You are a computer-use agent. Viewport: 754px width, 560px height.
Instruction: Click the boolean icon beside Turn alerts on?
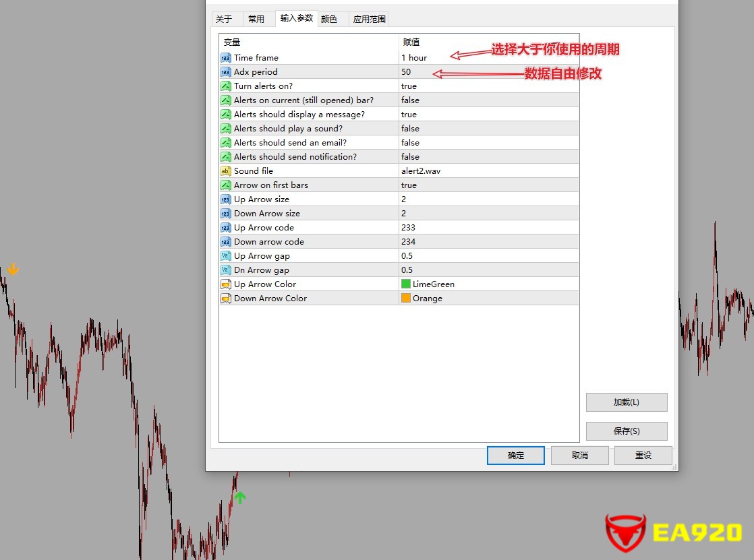[226, 86]
